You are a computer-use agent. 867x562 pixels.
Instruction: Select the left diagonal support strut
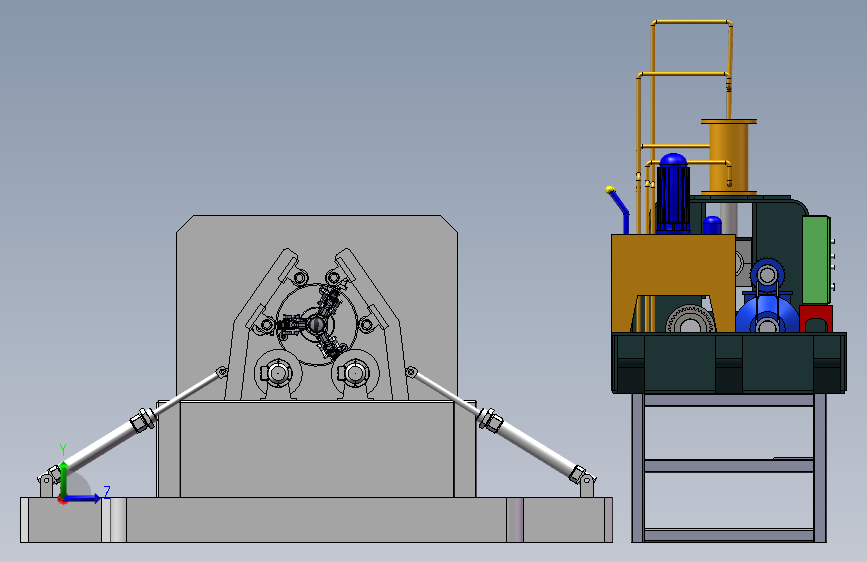(x=134, y=424)
